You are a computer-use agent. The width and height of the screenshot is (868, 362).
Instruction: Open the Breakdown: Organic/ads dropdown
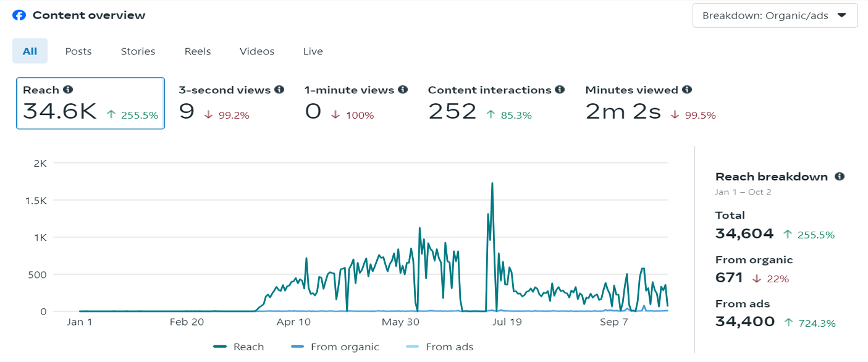click(x=775, y=15)
